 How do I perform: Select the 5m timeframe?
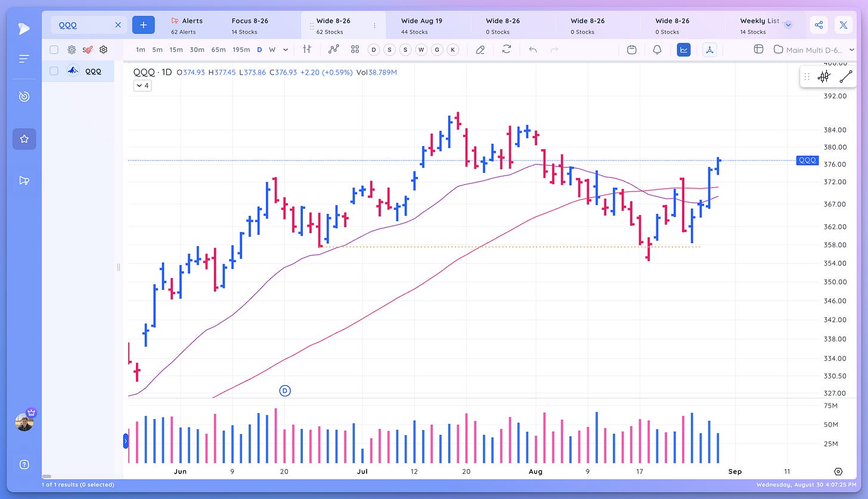157,49
